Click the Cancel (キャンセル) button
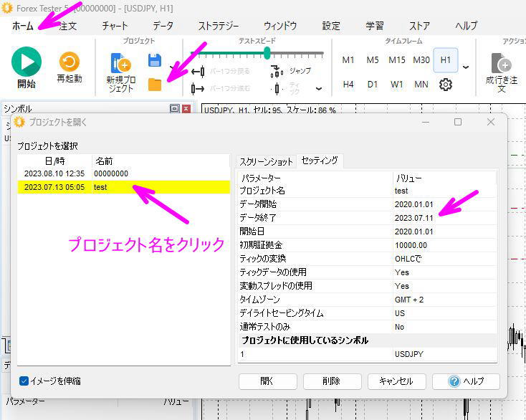The width and height of the screenshot is (526, 420). 397,381
